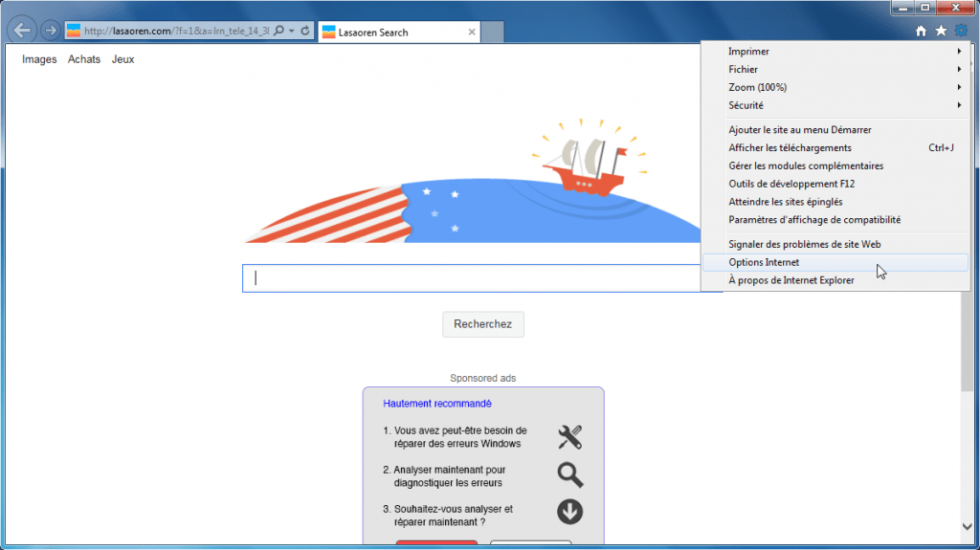The image size is (980, 550).
Task: Close the Lasaoren Search tab
Action: click(x=472, y=32)
